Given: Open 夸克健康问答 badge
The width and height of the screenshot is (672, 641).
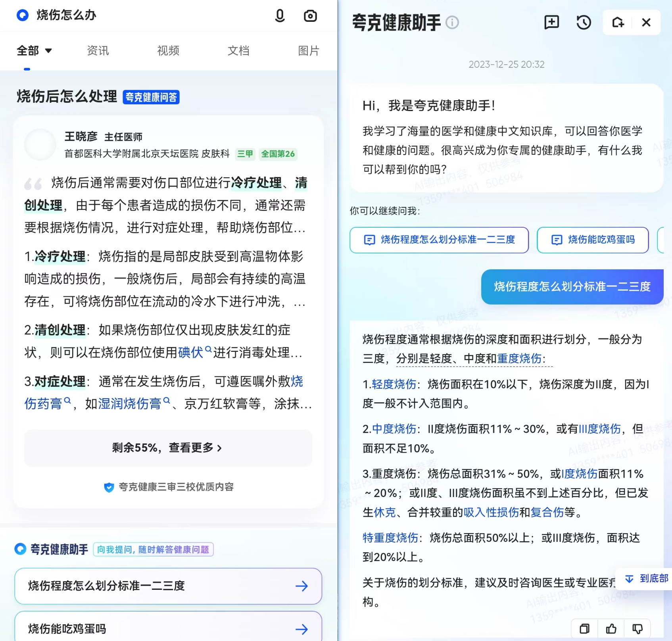Looking at the screenshot, I should [x=151, y=97].
